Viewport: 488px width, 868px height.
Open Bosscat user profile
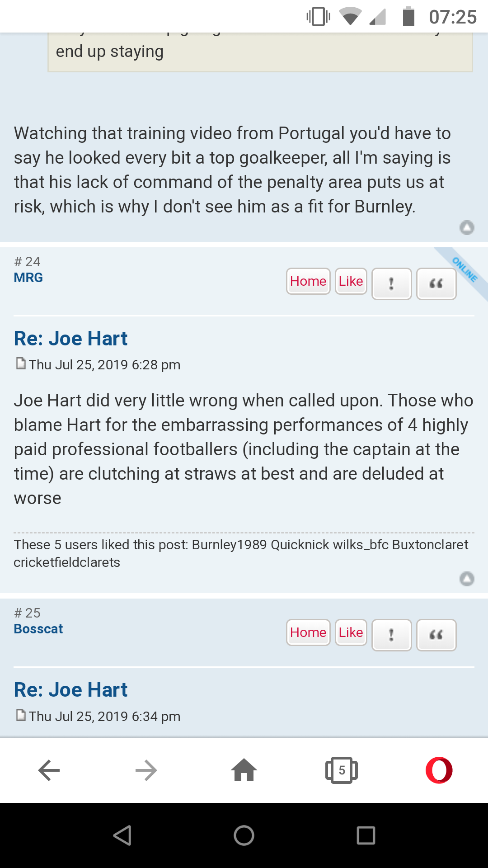38,629
